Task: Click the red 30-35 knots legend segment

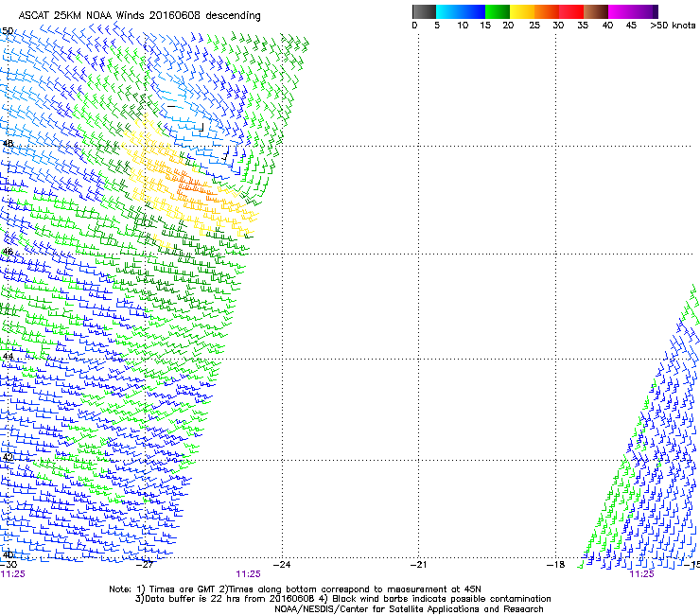Action: pyautogui.click(x=571, y=11)
